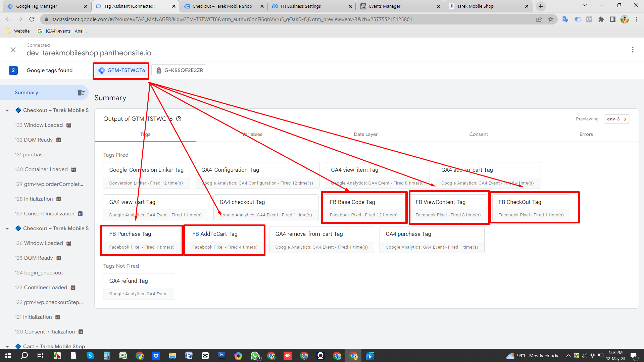Open the GA4-refund-Tag card
644x362 pixels.
(x=139, y=287)
